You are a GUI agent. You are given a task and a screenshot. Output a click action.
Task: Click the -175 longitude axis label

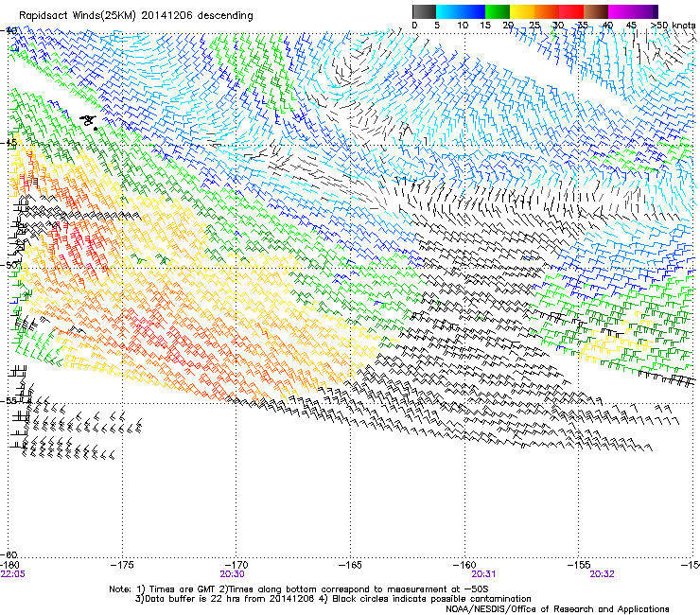[122, 565]
